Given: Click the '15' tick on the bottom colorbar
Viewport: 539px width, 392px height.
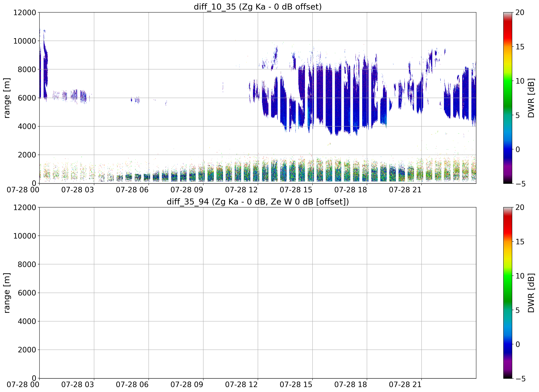Looking at the screenshot, I should tap(520, 241).
